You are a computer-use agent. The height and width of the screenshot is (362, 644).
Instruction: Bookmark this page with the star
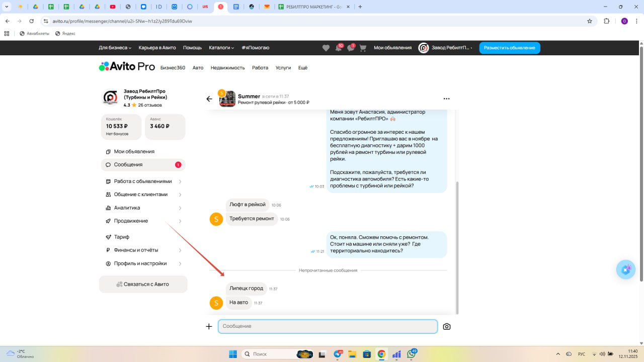[590, 21]
